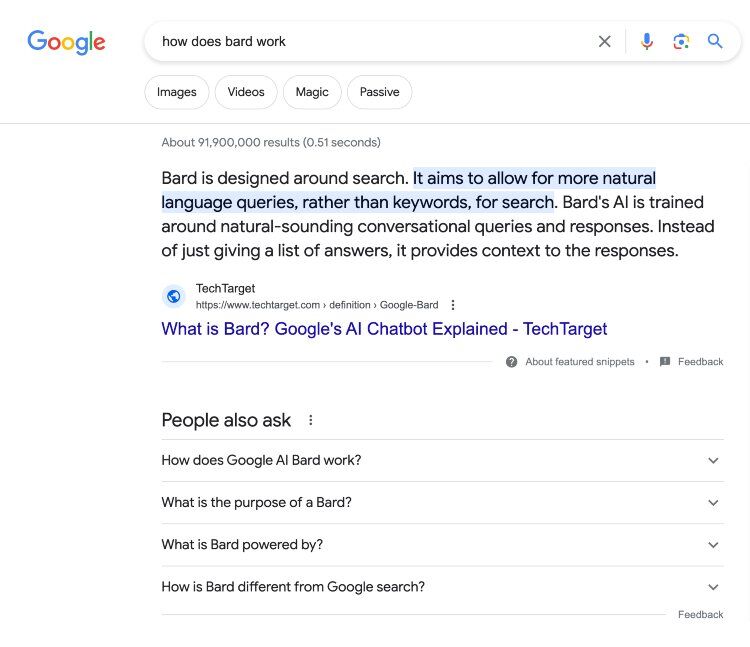Viewport: 750px width, 647px height.
Task: Click About featured snippets link
Action: click(580, 362)
